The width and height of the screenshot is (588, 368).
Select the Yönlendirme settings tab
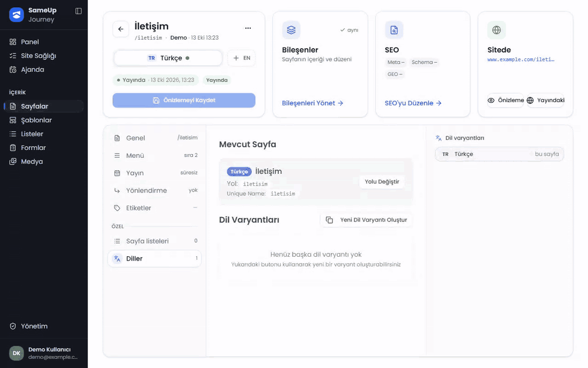click(155, 190)
